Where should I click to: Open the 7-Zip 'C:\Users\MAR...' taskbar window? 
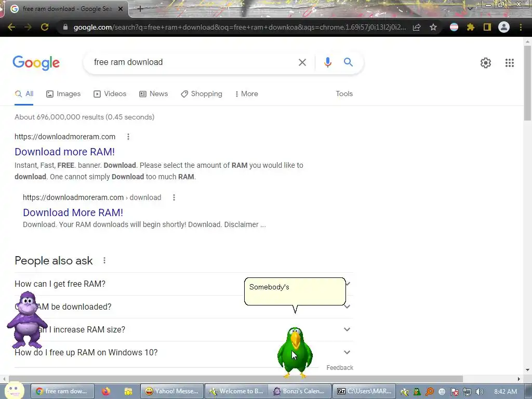click(x=364, y=391)
